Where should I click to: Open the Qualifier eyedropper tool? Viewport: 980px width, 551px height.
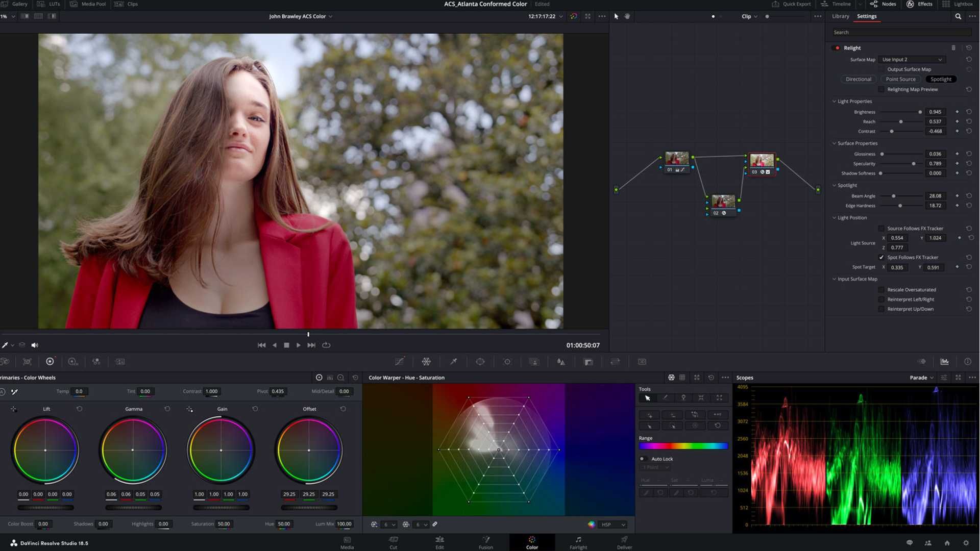[x=453, y=361]
